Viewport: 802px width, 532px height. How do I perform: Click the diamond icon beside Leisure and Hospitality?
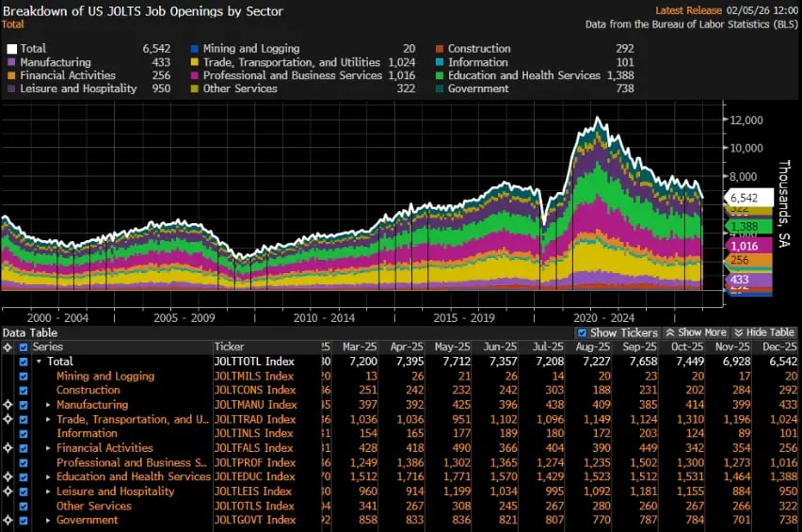coord(8,492)
